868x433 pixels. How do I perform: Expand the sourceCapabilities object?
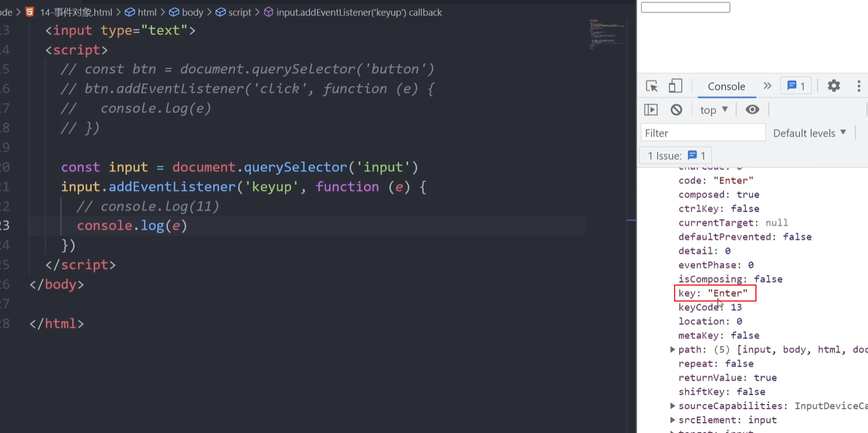click(x=673, y=406)
